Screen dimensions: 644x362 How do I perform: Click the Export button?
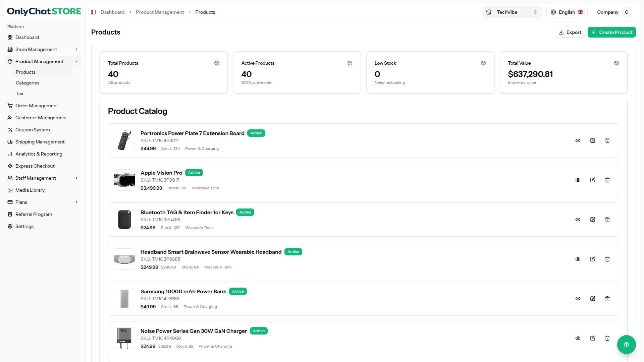tap(570, 32)
